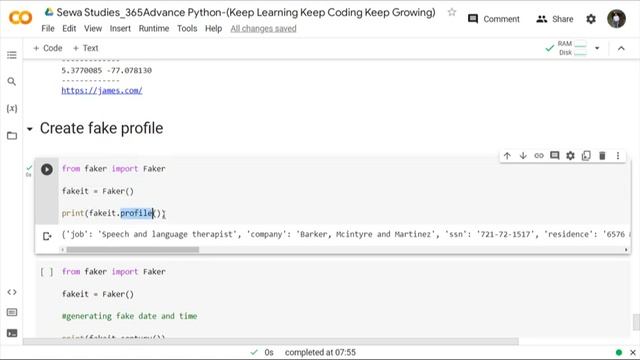Click the completed at 07:55 status text
This screenshot has width=640, height=360.
[320, 352]
